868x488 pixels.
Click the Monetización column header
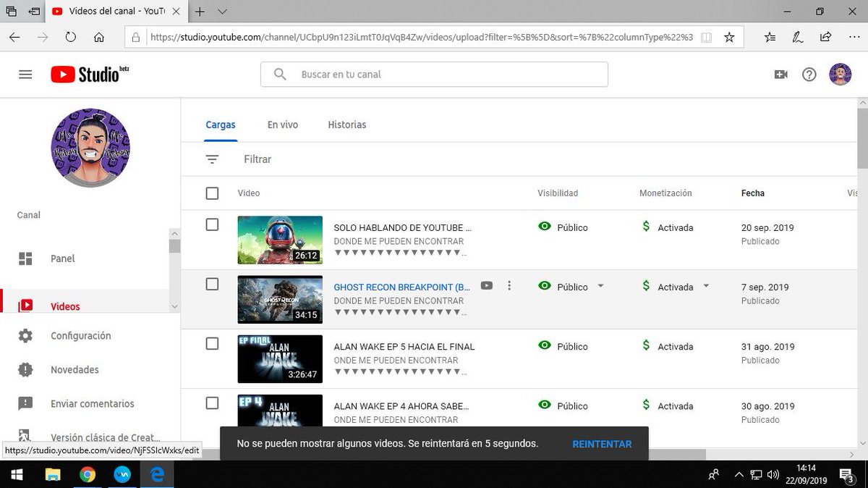coord(665,193)
